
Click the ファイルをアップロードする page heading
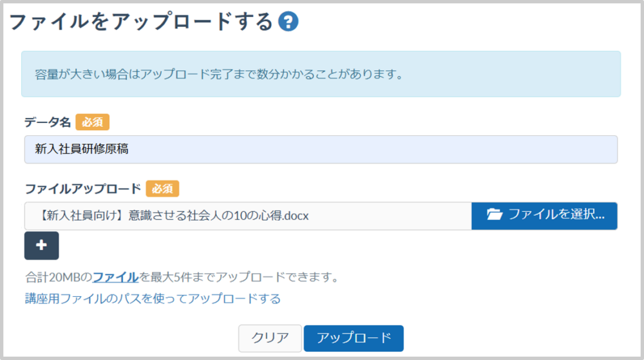[141, 22]
